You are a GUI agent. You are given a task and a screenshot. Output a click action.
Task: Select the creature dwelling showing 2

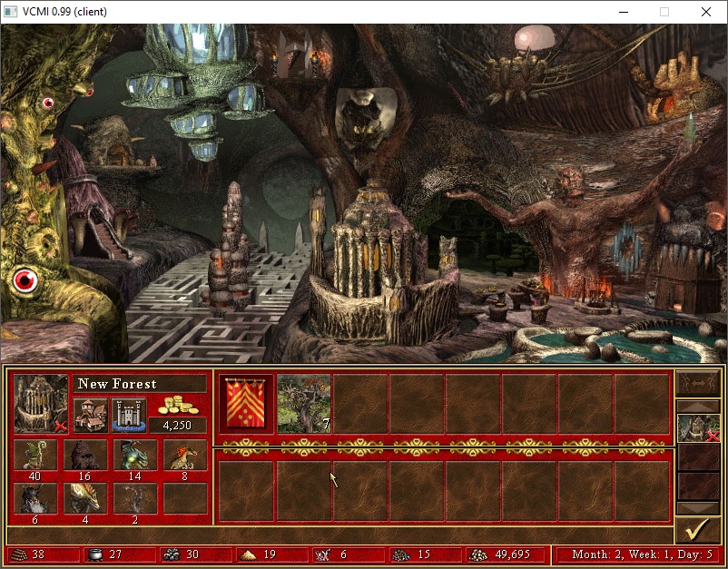click(135, 498)
